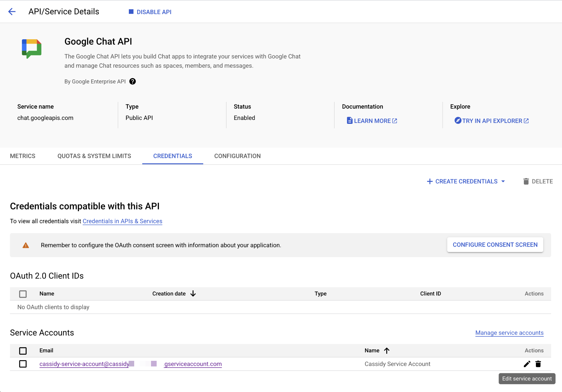The width and height of the screenshot is (562, 392).
Task: Open the Configuration tab
Action: tap(237, 156)
